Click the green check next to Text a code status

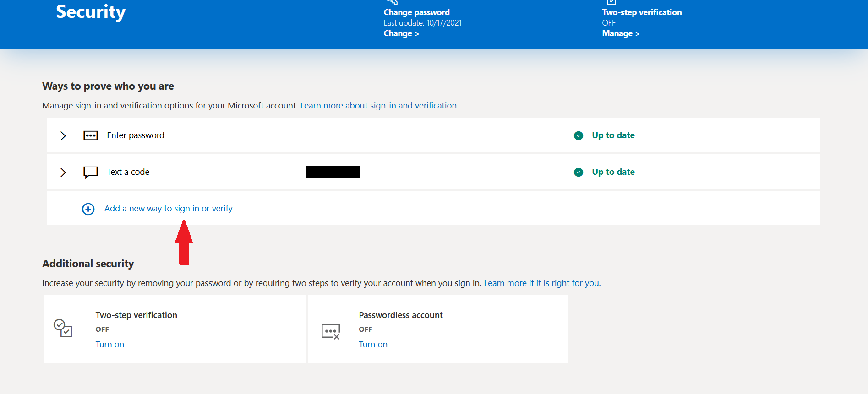579,172
